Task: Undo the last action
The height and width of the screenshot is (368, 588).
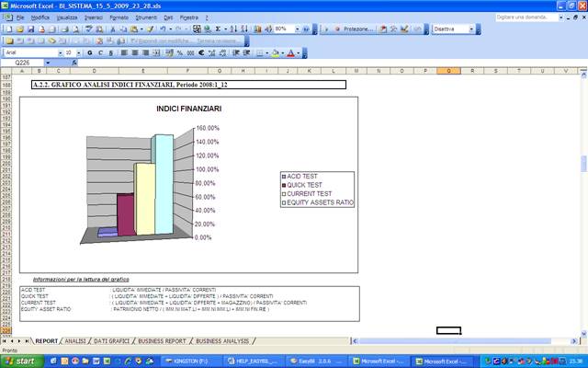Action: pyautogui.click(x=163, y=29)
